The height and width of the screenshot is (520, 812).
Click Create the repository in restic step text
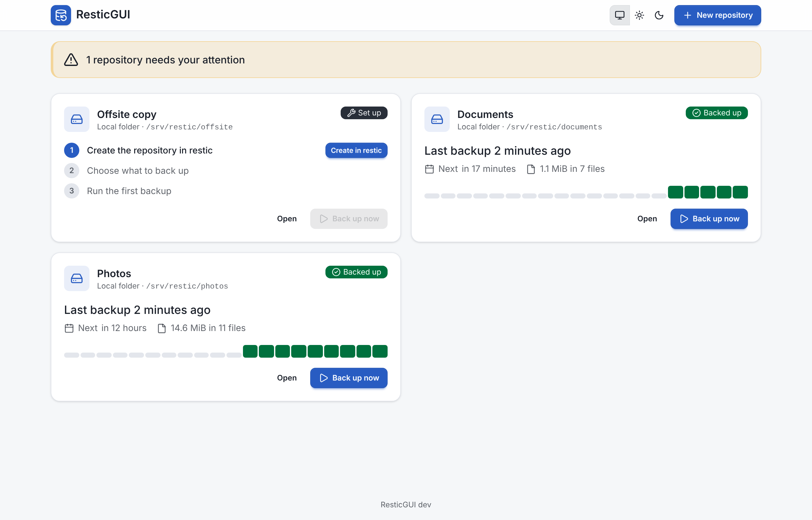(x=150, y=150)
